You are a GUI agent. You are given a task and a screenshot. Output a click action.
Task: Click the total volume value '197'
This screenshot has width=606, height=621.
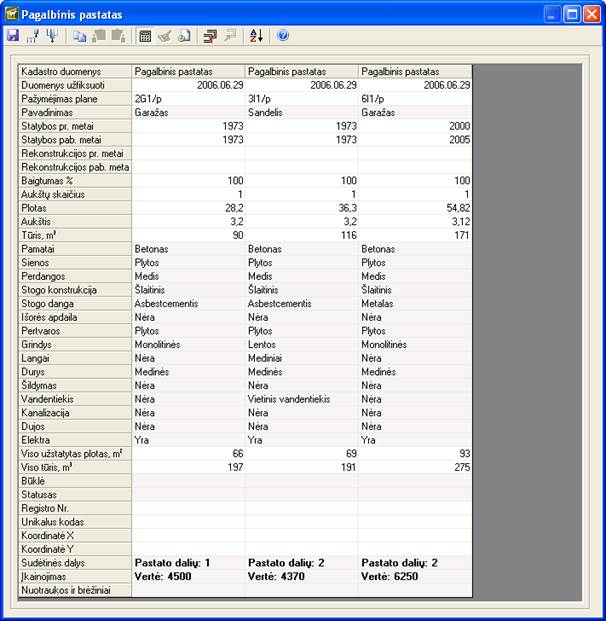pos(188,467)
